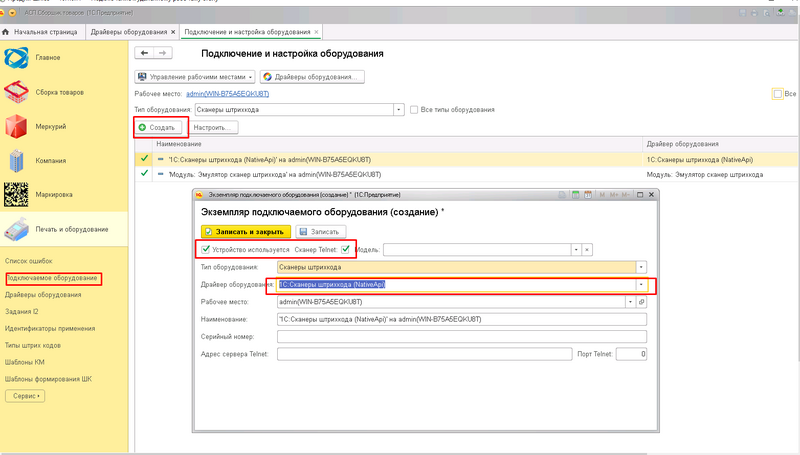Select Печать и оборудование printer icon
Screen dimensions: 800x455
(x=16, y=230)
